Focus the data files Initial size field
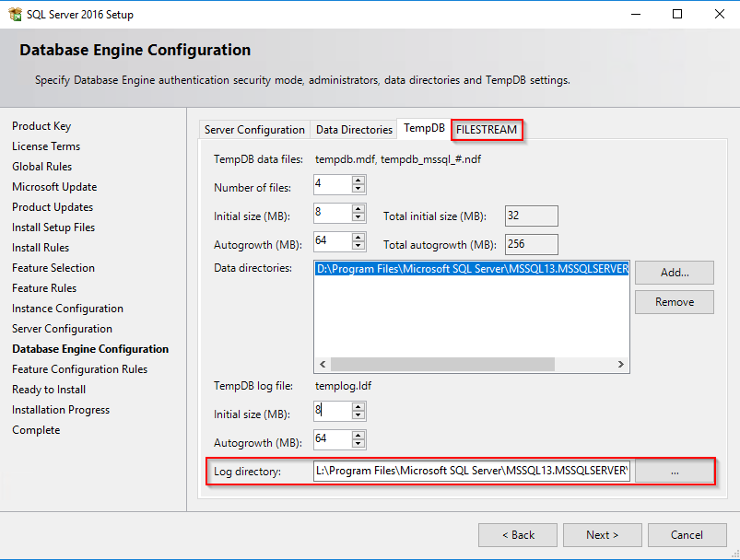Screen dimensions: 740x560 pos(334,214)
